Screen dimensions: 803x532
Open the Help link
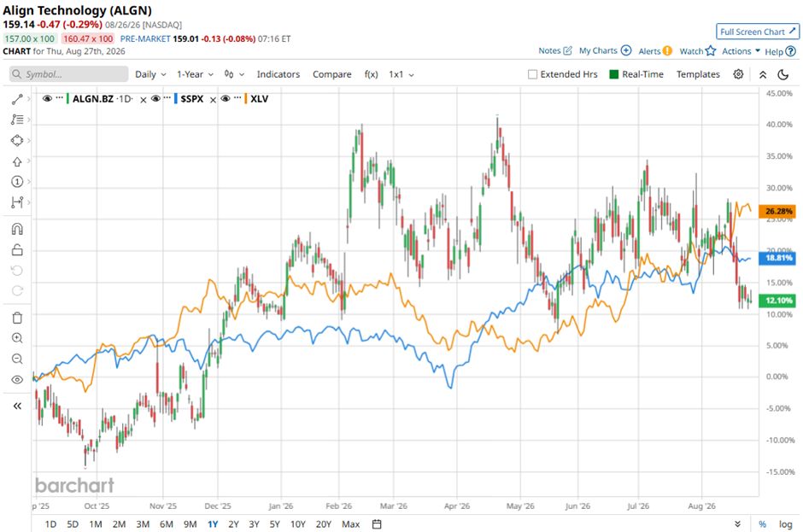(781, 51)
